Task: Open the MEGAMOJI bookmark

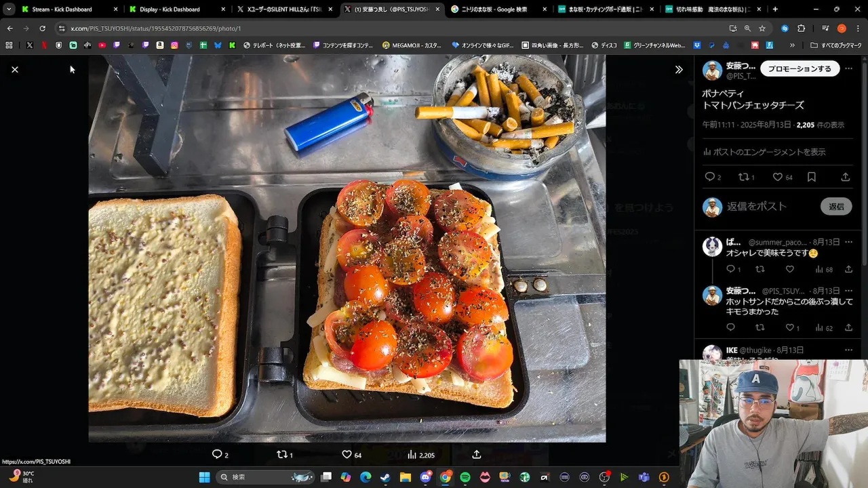Action: pyautogui.click(x=412, y=45)
